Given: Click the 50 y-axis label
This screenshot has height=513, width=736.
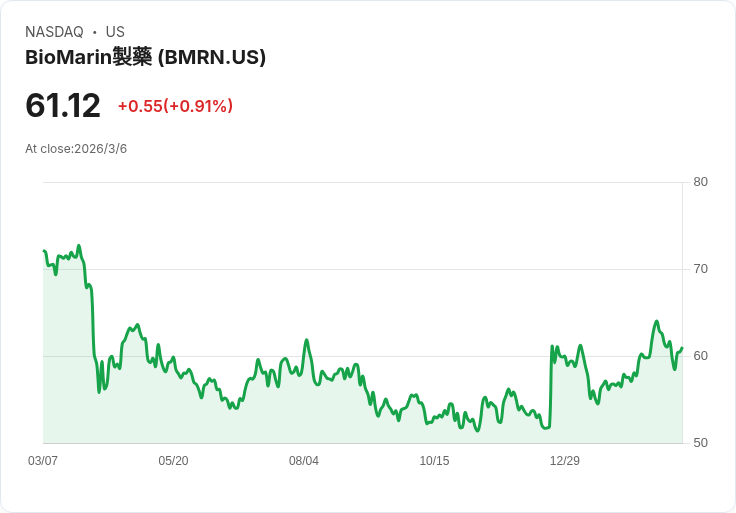Looking at the screenshot, I should [x=700, y=443].
